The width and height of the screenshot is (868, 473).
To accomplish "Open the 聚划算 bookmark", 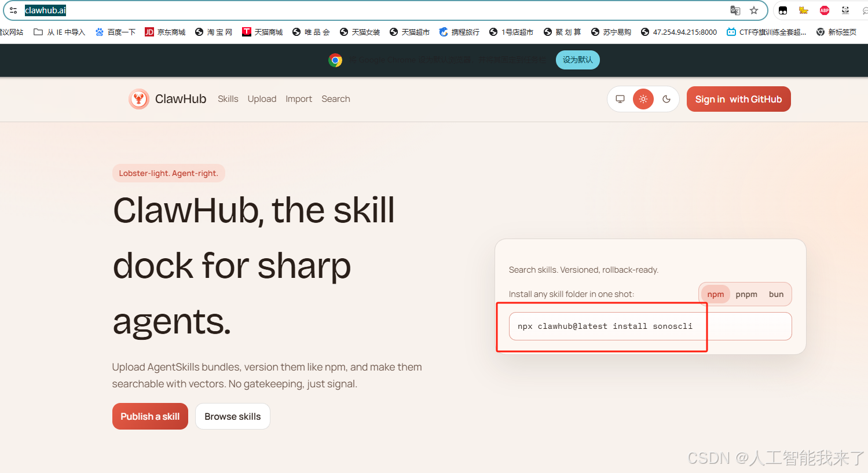I will pos(562,32).
